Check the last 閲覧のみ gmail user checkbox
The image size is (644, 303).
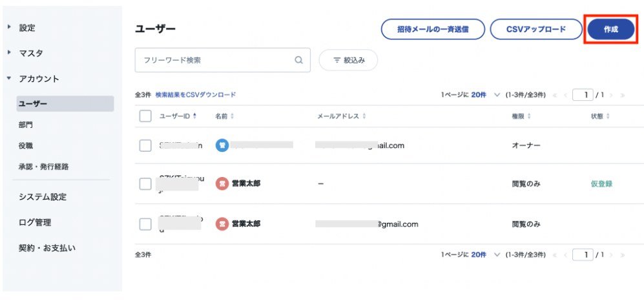pos(145,224)
